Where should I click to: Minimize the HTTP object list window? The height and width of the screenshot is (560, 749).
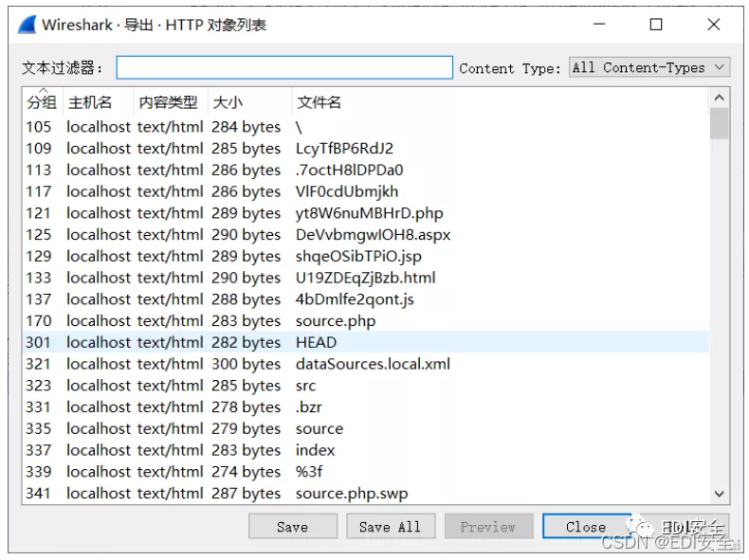[599, 24]
